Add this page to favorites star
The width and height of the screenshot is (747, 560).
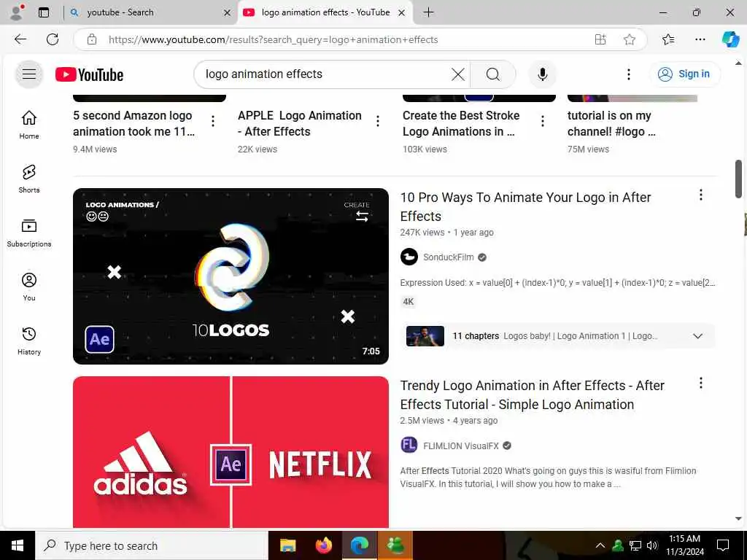630,39
